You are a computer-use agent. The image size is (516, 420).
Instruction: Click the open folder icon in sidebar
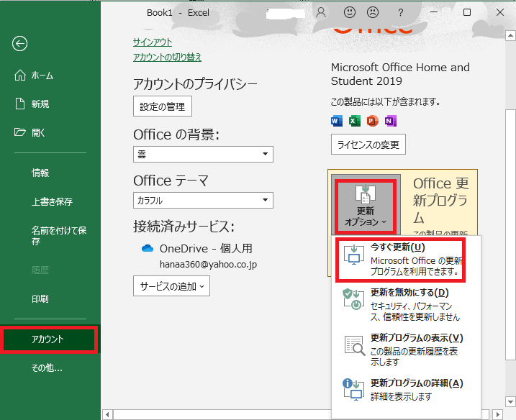click(x=20, y=132)
